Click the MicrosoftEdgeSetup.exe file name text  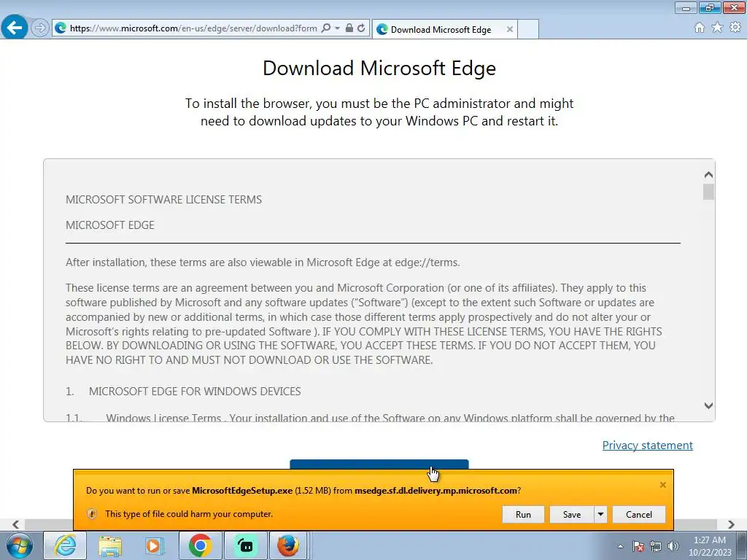coord(242,491)
